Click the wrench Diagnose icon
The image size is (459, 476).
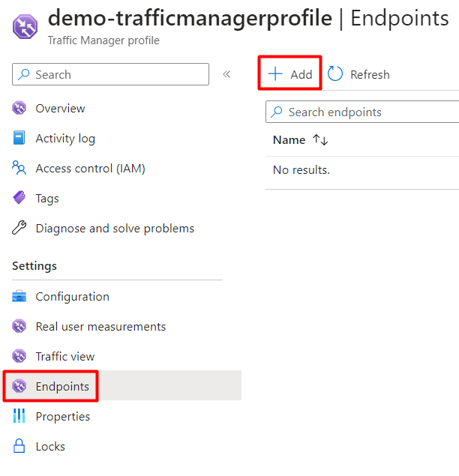[19, 228]
